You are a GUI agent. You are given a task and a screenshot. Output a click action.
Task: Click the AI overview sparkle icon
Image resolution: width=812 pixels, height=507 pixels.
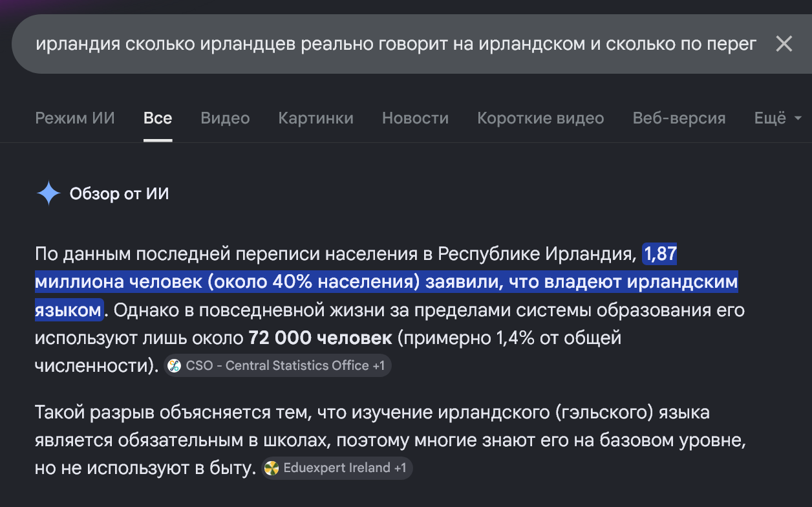coord(48,193)
